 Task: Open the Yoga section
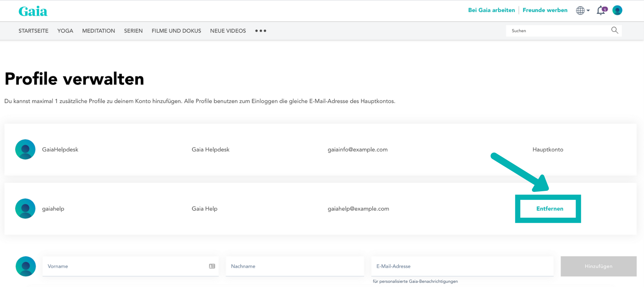(x=65, y=31)
